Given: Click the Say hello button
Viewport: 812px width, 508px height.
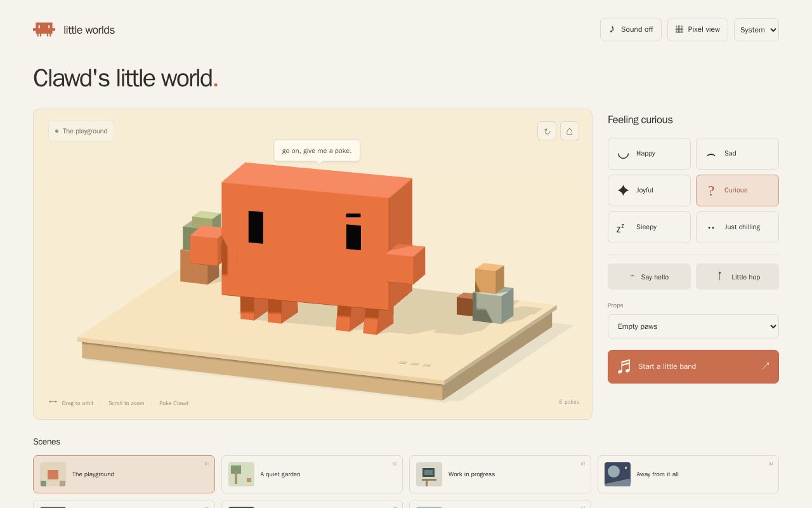Looking at the screenshot, I should 649,277.
